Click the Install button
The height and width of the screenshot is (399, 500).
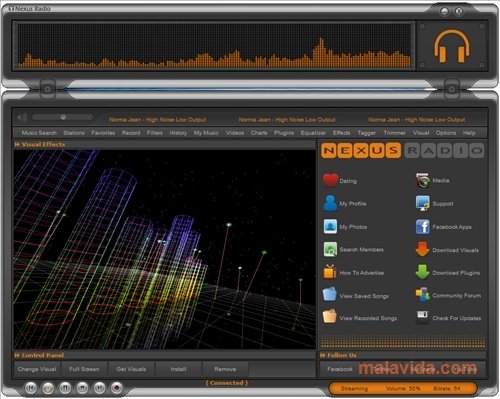[x=178, y=369]
